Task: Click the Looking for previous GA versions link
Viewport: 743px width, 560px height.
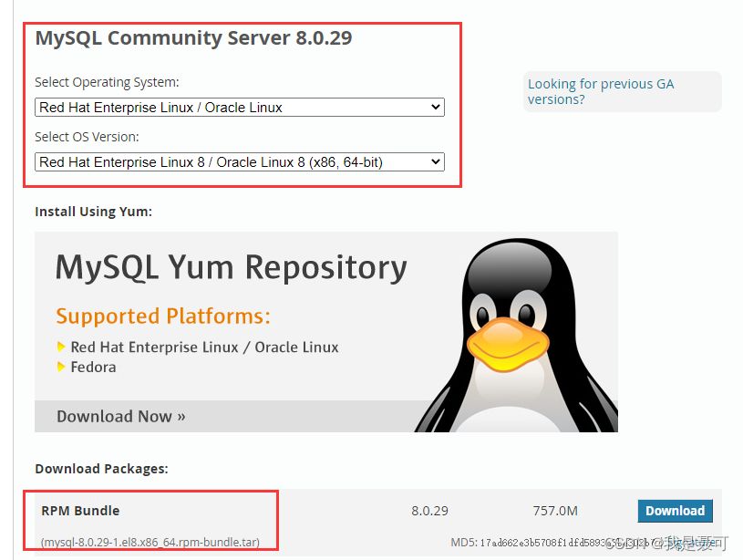Action: 601,91
